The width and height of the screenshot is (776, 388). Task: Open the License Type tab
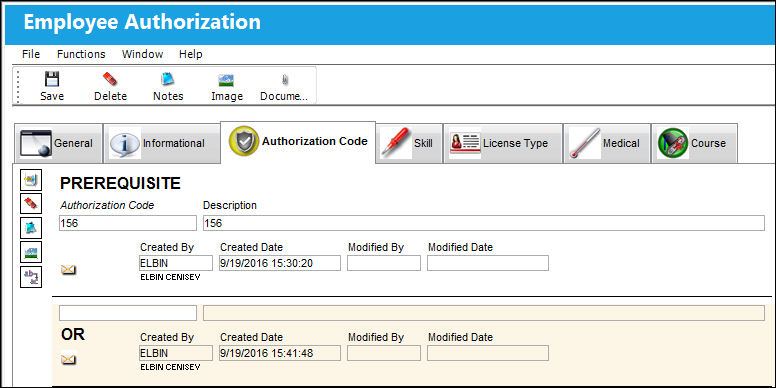click(503, 143)
